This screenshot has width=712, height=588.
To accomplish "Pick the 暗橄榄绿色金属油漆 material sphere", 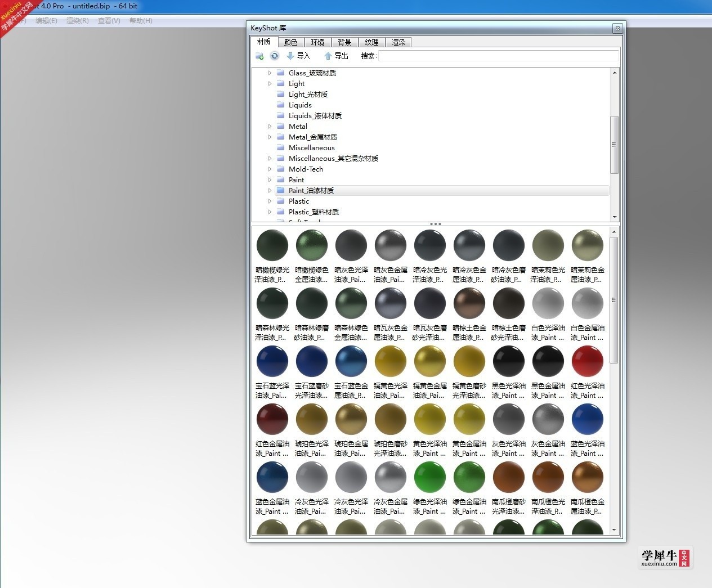I will (x=312, y=245).
